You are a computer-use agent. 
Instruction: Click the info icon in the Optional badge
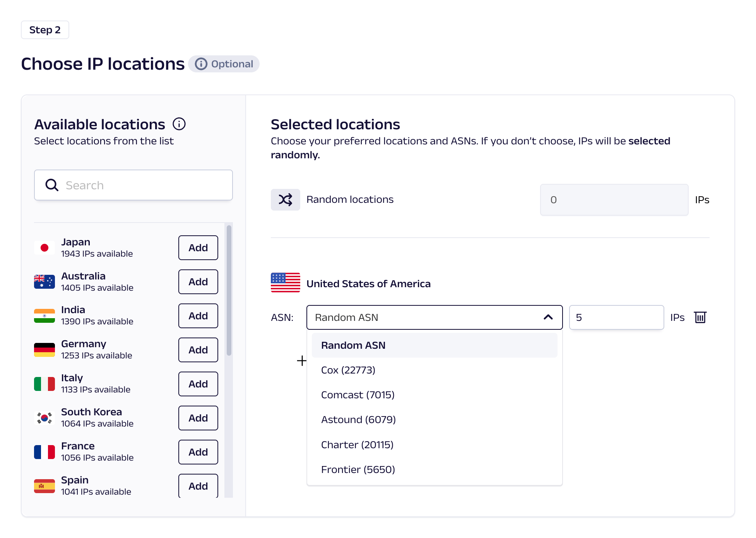(x=202, y=64)
